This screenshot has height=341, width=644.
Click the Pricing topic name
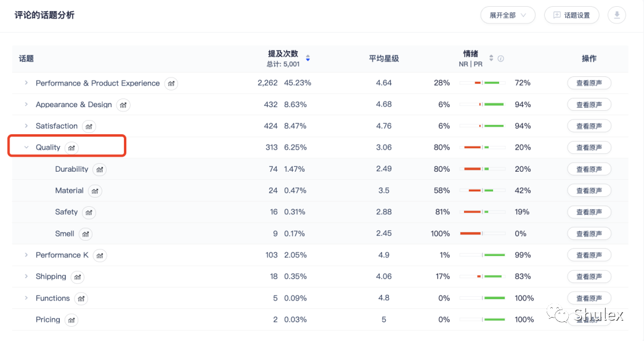[x=47, y=319]
